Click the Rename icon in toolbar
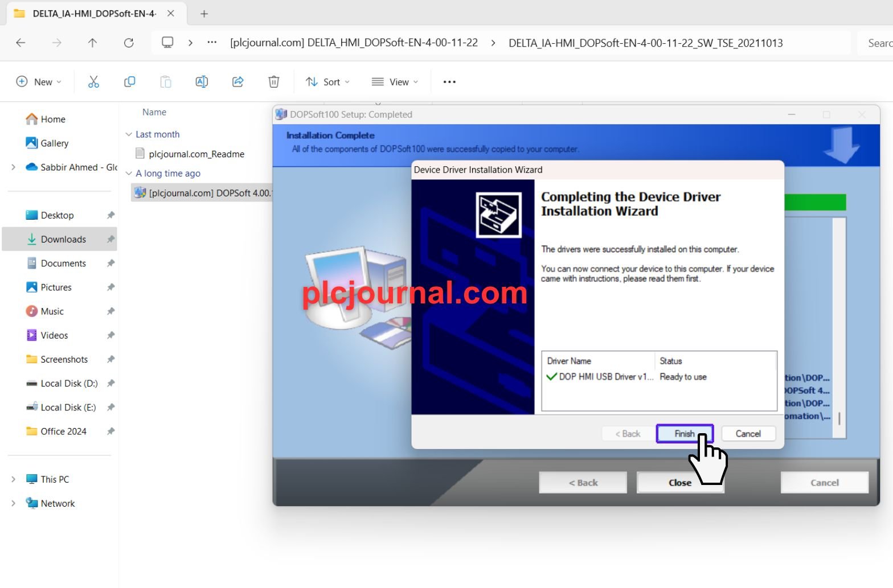The image size is (893, 588). click(x=202, y=82)
